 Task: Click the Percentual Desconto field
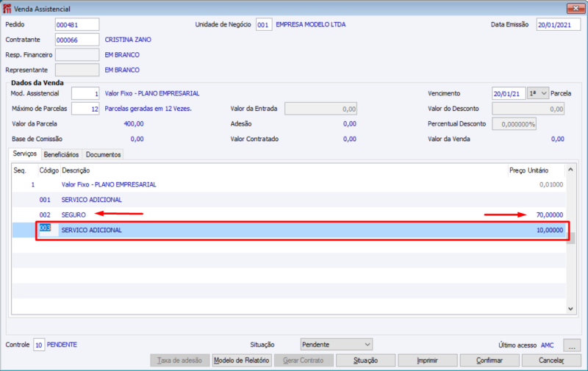514,123
